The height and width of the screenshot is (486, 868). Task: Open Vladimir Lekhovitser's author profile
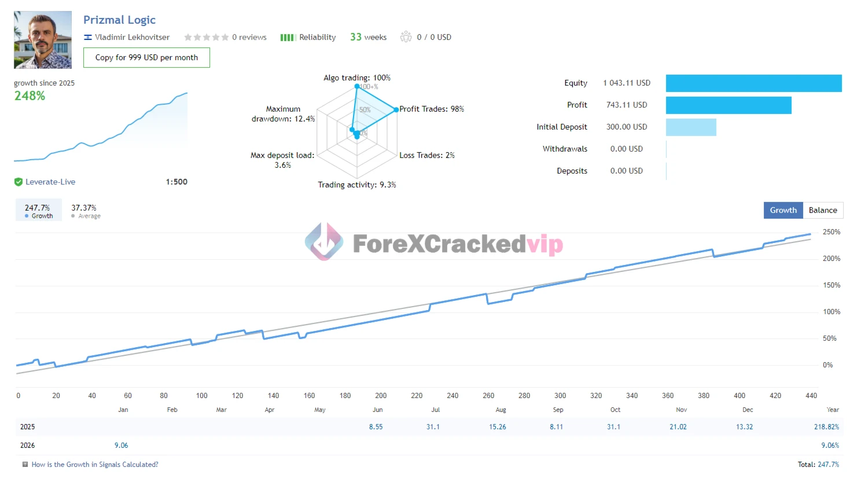[132, 37]
